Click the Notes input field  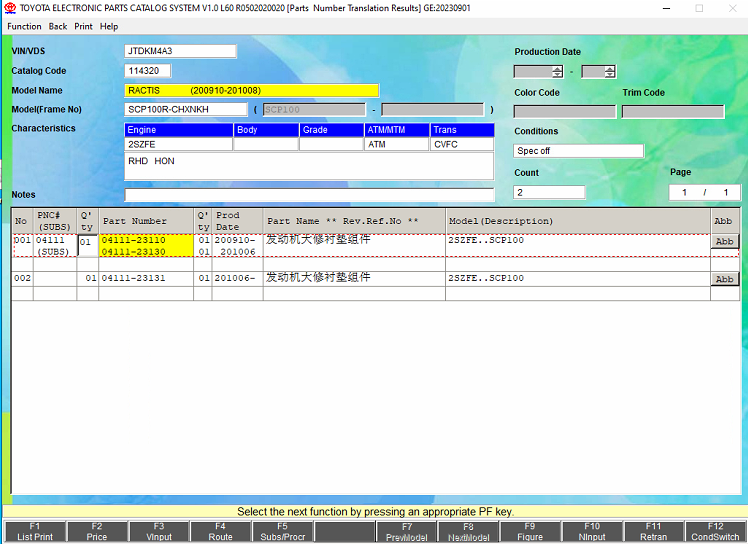click(309, 195)
